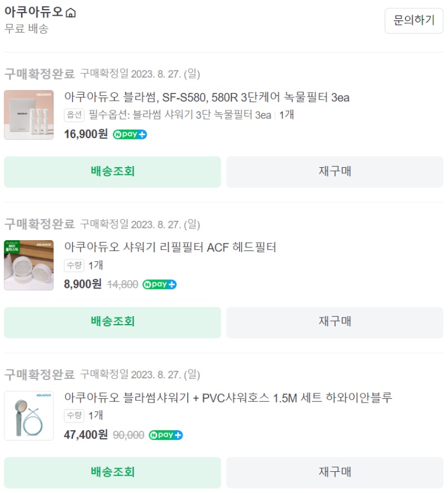Click the Npay plus badge on 녹물필터 item

[x=130, y=134]
